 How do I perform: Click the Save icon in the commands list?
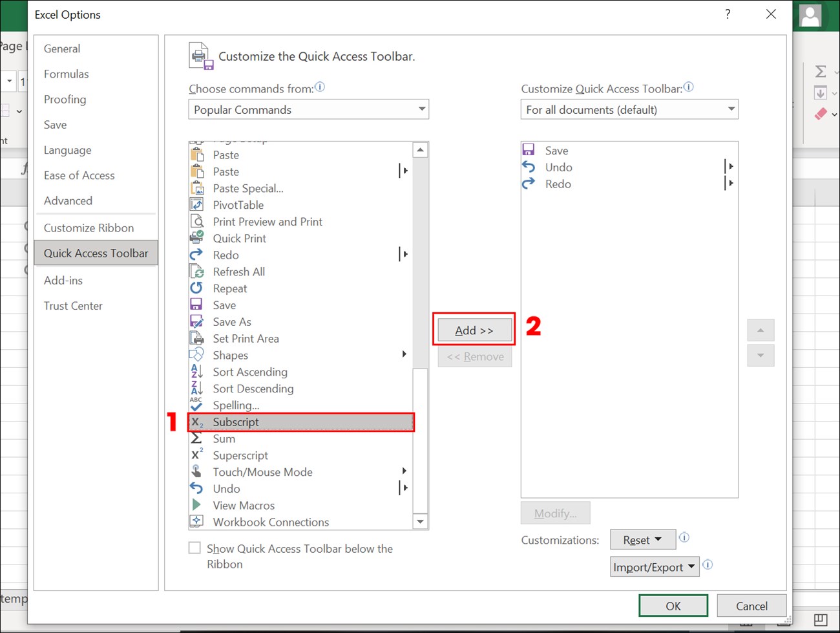[x=196, y=305]
